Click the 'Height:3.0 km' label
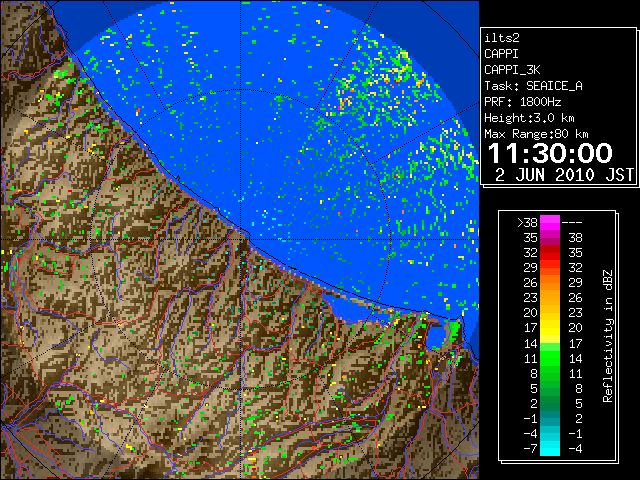640x480 pixels. pyautogui.click(x=529, y=118)
